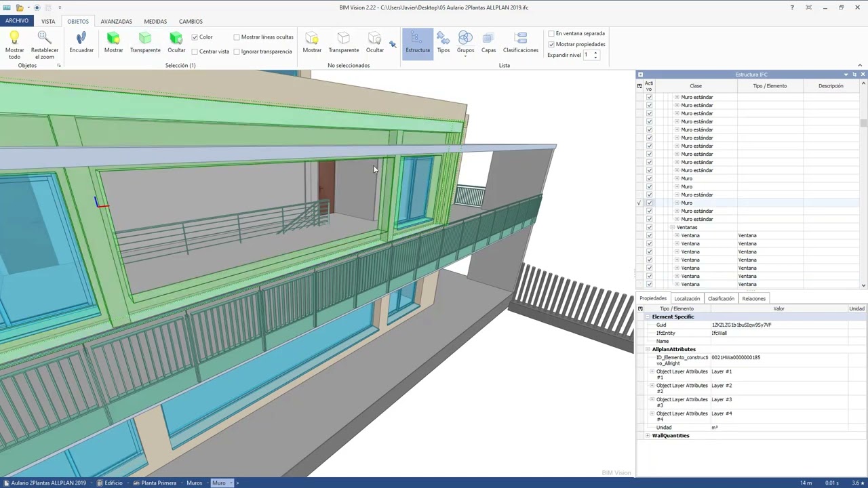This screenshot has width=868, height=488.
Task: Enable the Centrar vista checkbox
Action: click(x=195, y=52)
